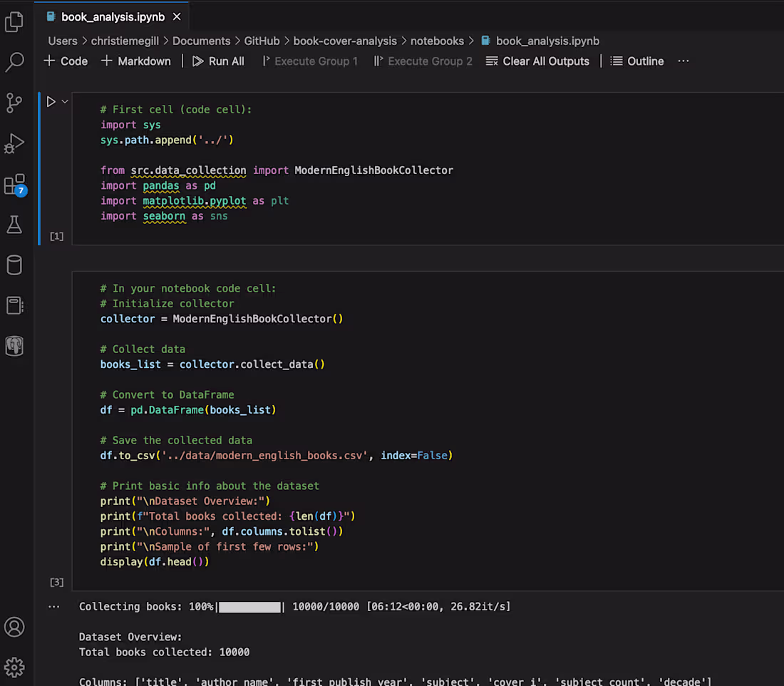Click the christiemegill breadcrumb
784x686 pixels.
[x=125, y=41]
